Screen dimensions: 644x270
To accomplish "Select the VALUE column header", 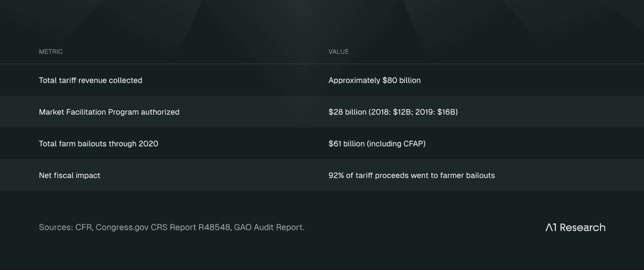I will pos(338,51).
